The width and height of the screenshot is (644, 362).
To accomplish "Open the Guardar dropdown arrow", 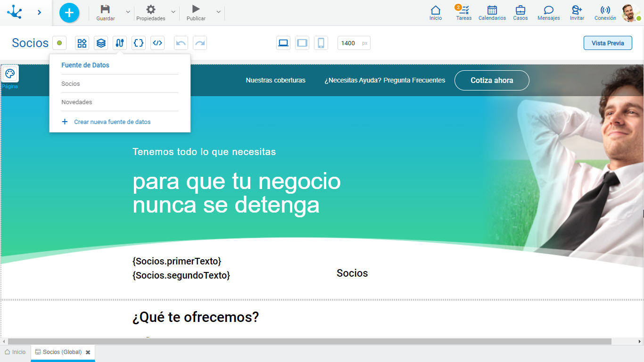I will click(128, 12).
